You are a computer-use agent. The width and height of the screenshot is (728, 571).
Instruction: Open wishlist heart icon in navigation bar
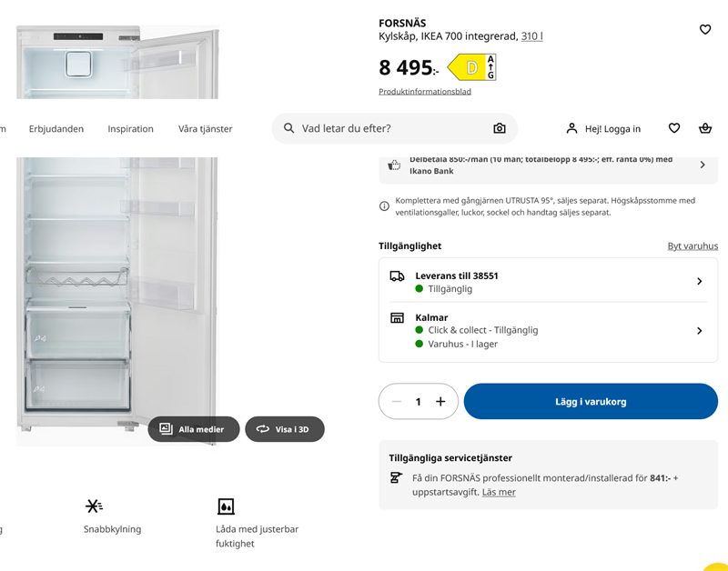click(674, 128)
